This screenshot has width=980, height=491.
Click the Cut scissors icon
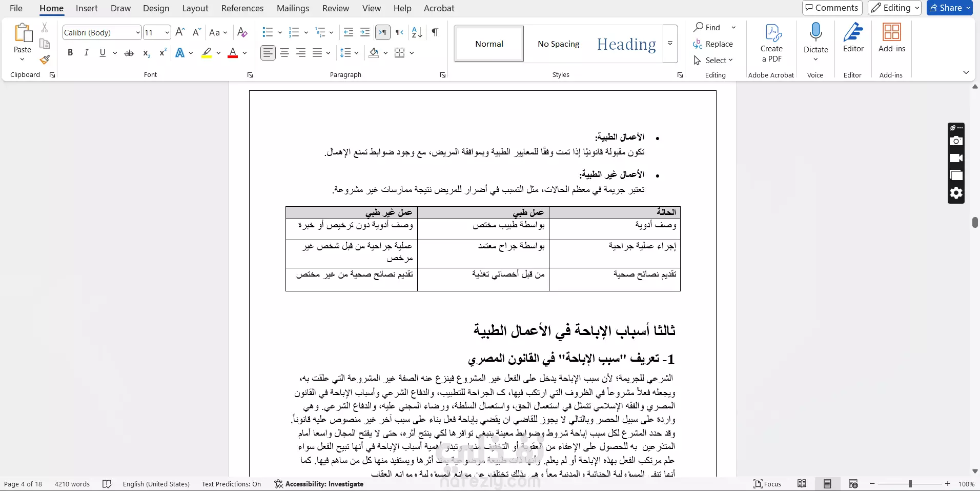tap(45, 28)
